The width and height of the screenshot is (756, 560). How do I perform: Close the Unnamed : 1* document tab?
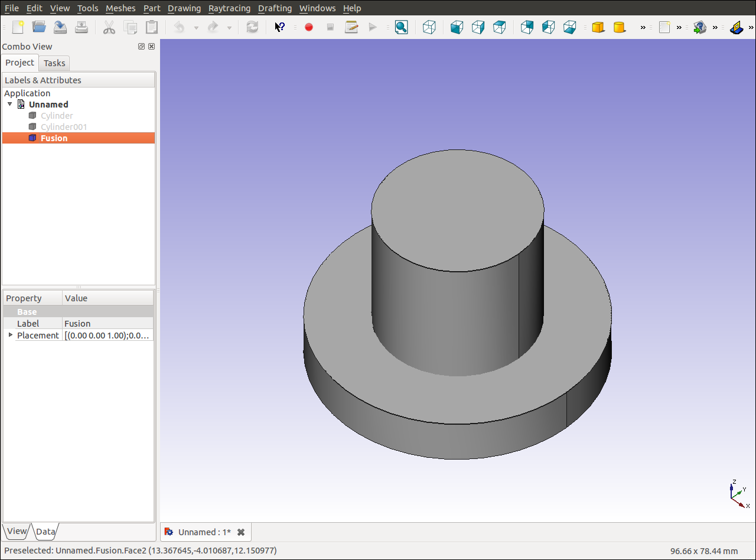[241, 532]
